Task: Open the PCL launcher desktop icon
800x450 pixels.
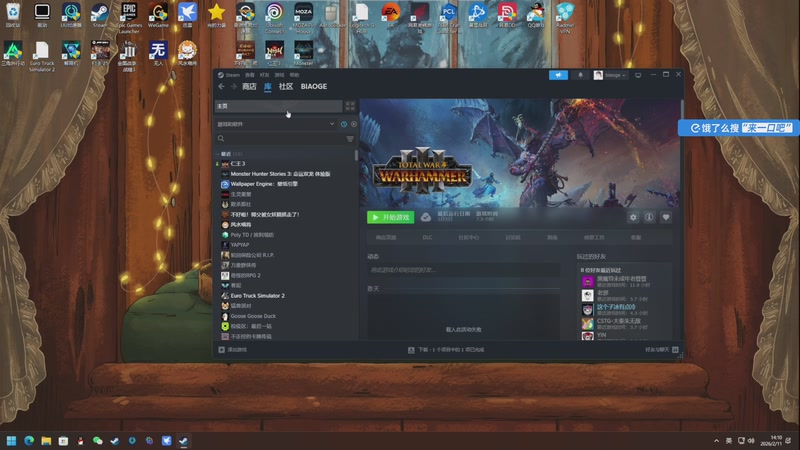Action: click(448, 17)
